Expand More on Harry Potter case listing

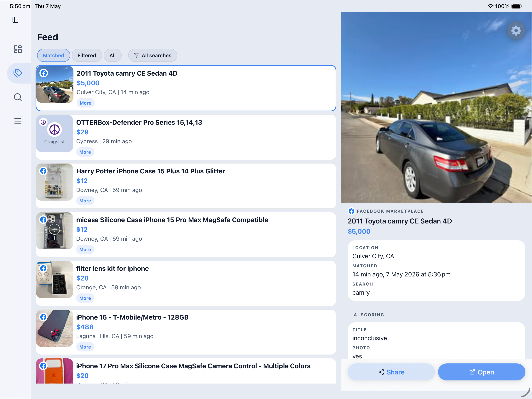85,201
